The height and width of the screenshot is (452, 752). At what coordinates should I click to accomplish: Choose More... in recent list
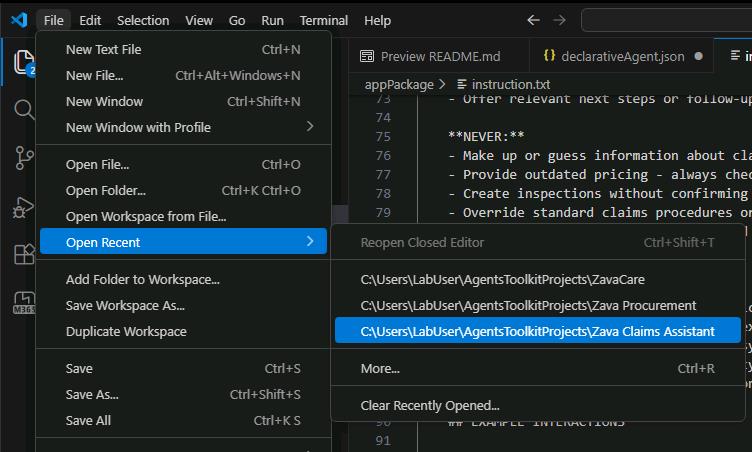point(538,369)
